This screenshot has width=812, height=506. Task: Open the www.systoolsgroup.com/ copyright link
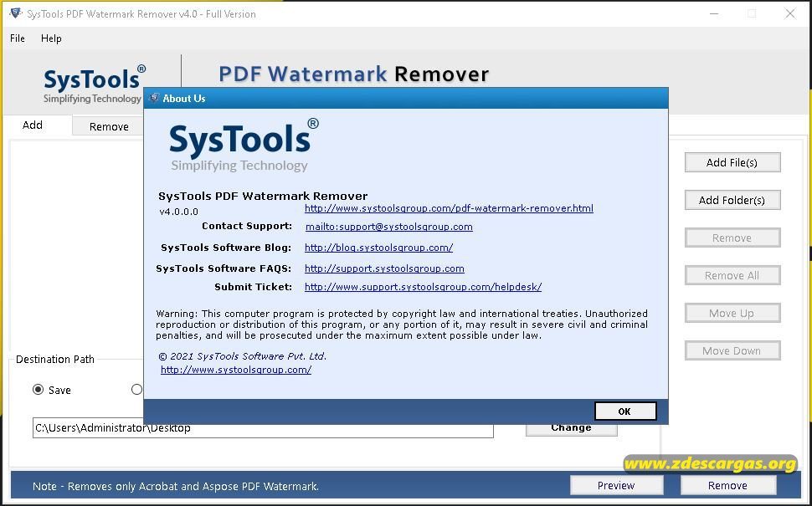236,370
